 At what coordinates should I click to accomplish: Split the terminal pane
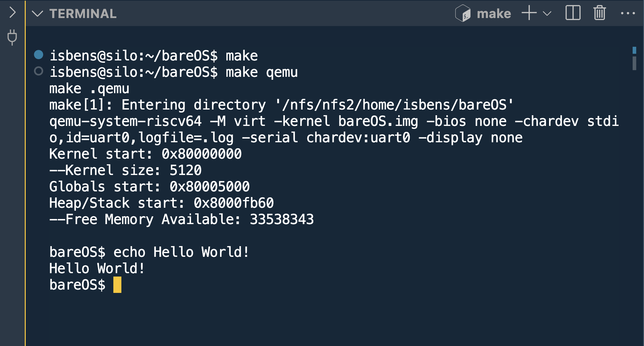point(573,13)
